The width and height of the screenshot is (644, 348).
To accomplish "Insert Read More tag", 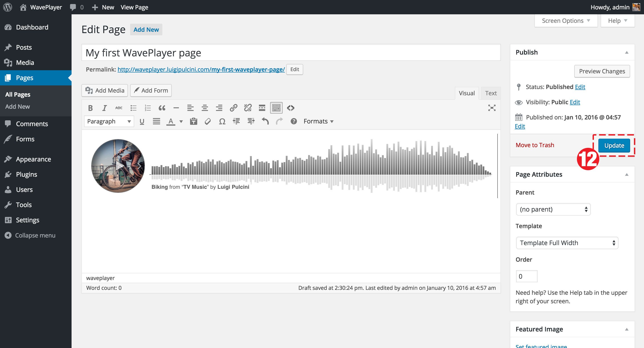I will [262, 108].
